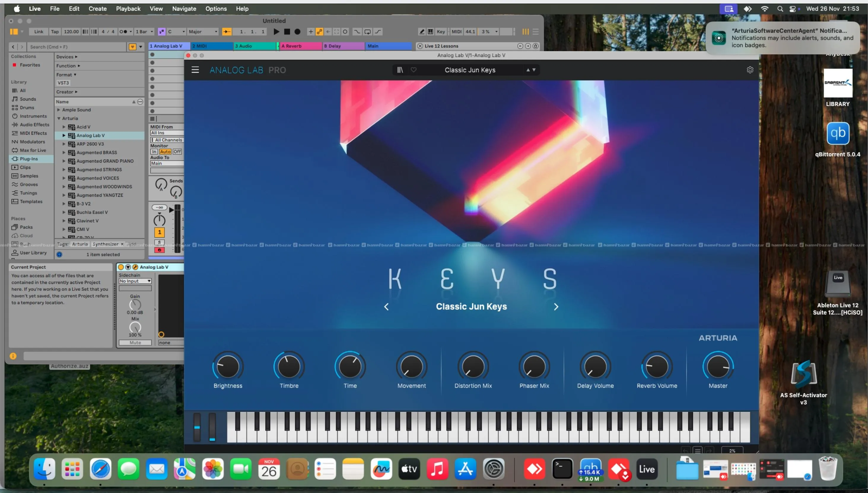Set Monitor to Off
This screenshot has width=868, height=493.
click(x=177, y=151)
